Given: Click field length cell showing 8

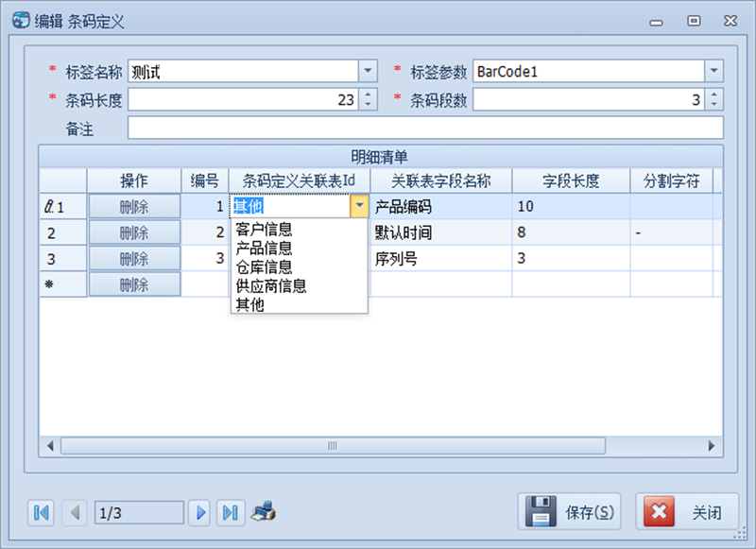Looking at the screenshot, I should coord(571,232).
